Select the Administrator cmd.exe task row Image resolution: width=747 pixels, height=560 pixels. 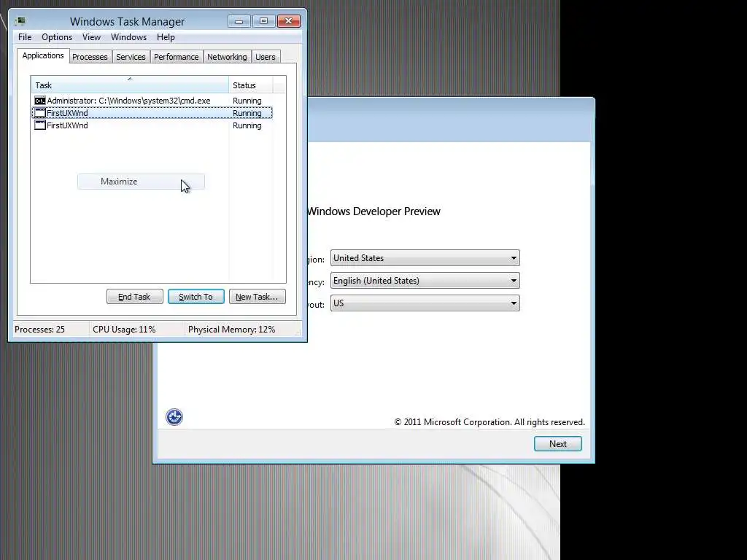click(152, 101)
